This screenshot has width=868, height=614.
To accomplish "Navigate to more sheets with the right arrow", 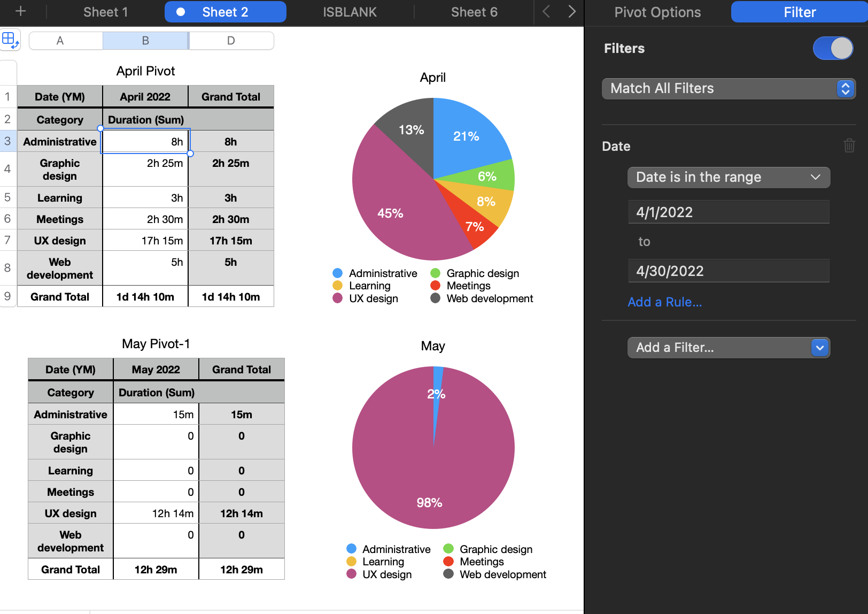I will coord(572,12).
